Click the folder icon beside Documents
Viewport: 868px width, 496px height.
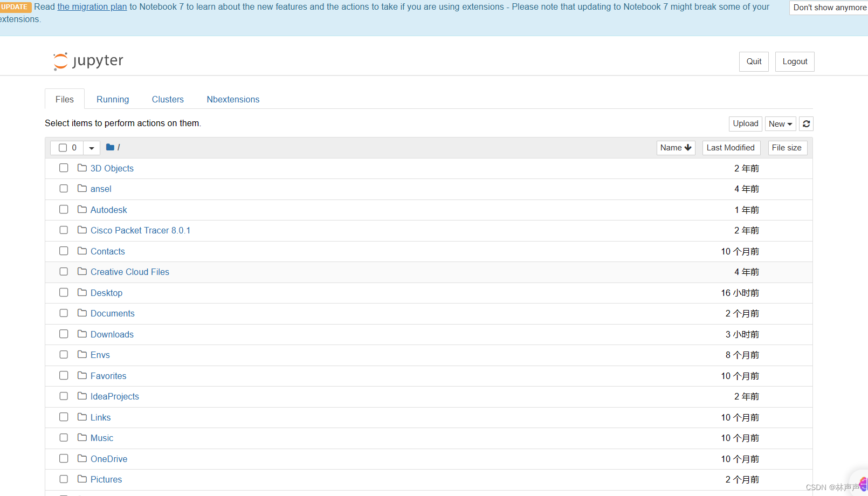click(x=82, y=313)
